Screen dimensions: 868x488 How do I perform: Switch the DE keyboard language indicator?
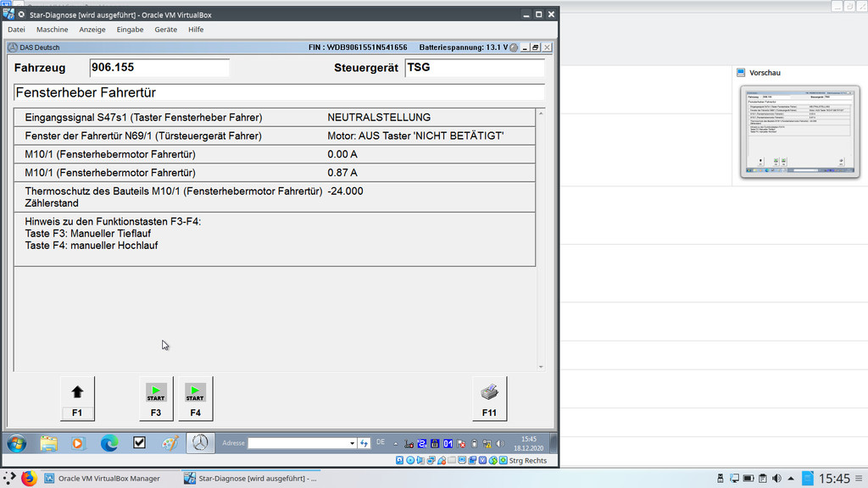pyautogui.click(x=381, y=442)
